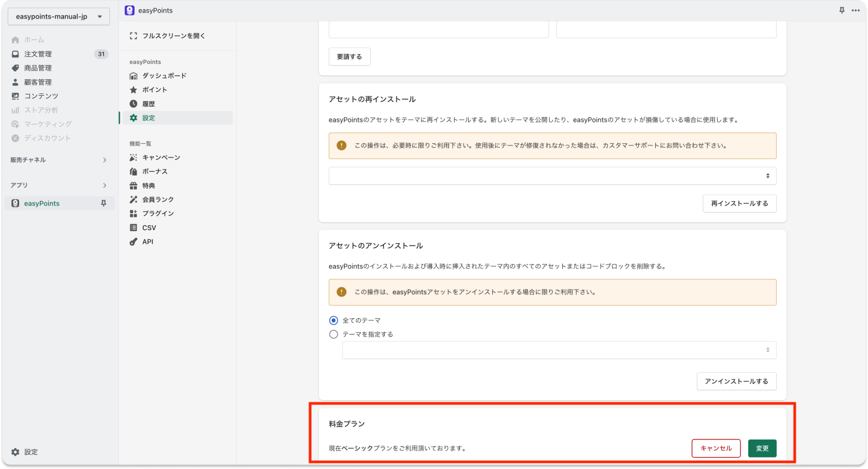Screen dimensions: 868x469
Task: Click the 要請する button
Action: [349, 57]
